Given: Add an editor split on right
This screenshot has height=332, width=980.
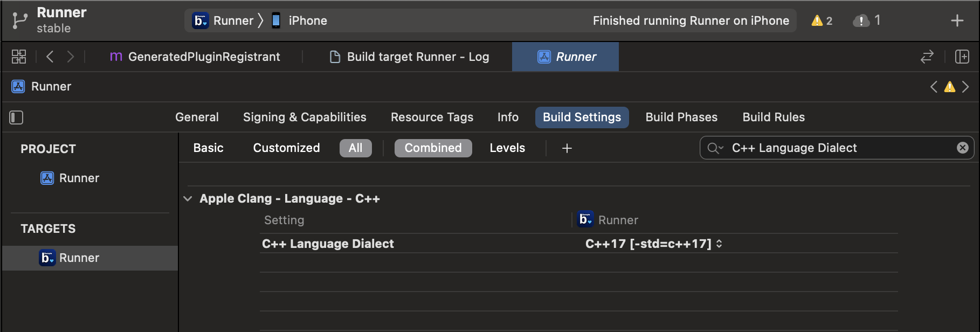Looking at the screenshot, I should pyautogui.click(x=962, y=57).
